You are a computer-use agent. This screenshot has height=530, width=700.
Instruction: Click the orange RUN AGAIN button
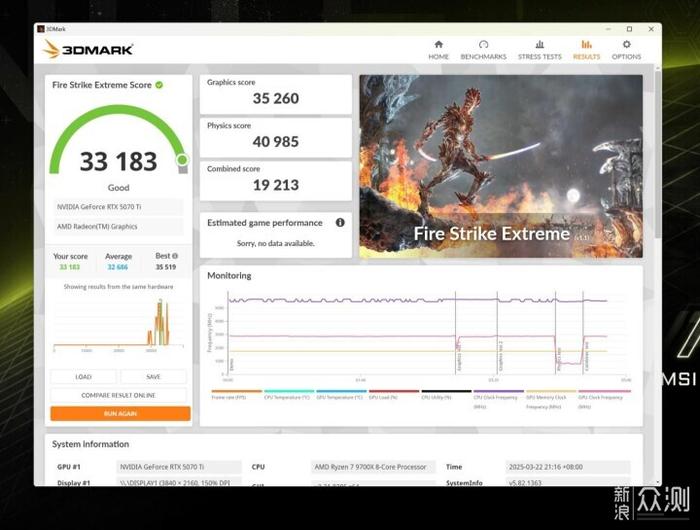point(120,413)
